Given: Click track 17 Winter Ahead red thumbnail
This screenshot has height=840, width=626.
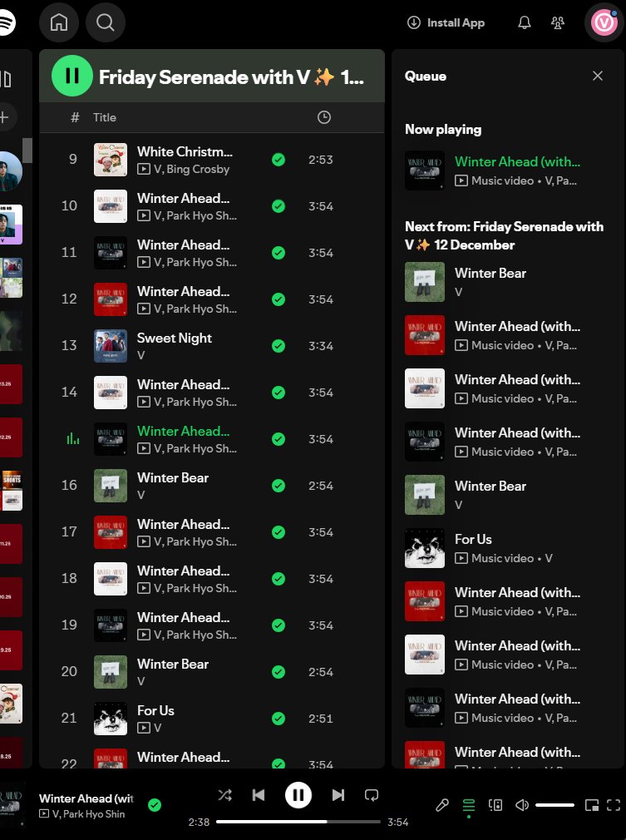Looking at the screenshot, I should tap(111, 532).
